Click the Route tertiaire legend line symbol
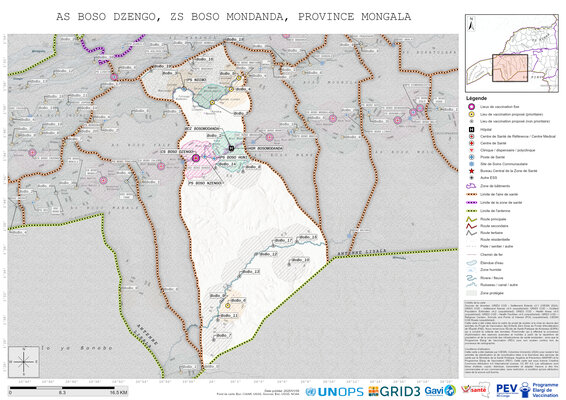The image size is (566, 400). pos(471,233)
